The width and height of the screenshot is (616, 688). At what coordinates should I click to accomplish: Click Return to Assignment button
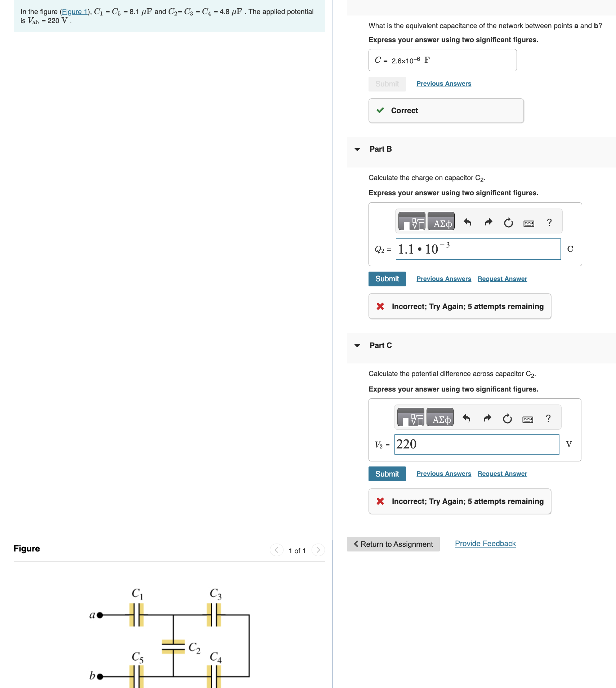click(x=393, y=544)
